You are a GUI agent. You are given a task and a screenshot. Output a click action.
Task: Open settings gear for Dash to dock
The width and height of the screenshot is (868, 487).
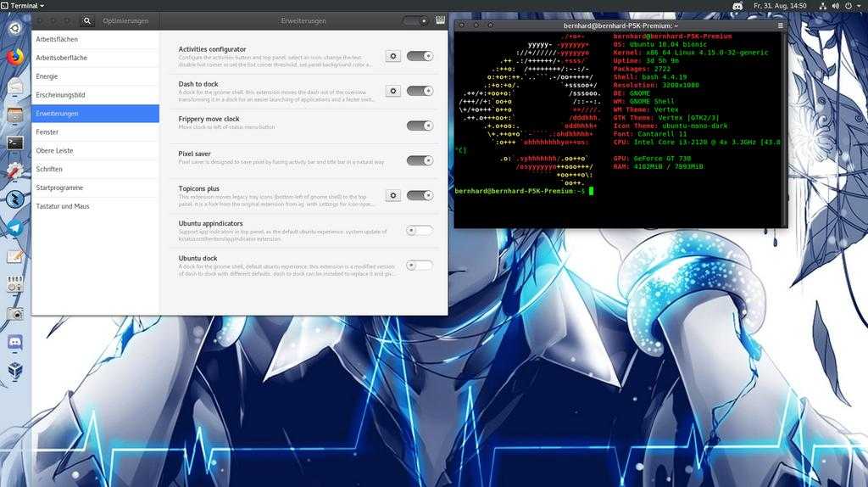pos(392,91)
